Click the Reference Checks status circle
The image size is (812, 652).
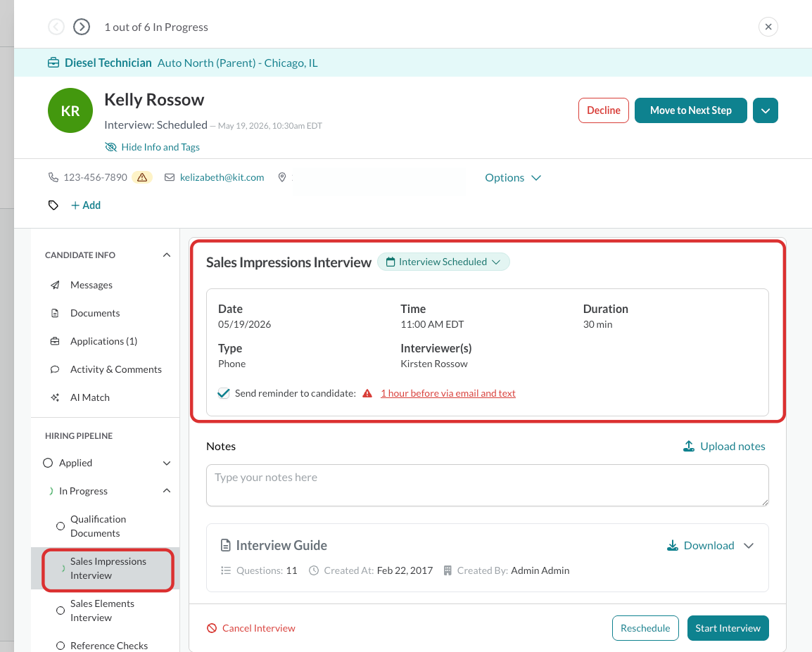click(x=61, y=646)
